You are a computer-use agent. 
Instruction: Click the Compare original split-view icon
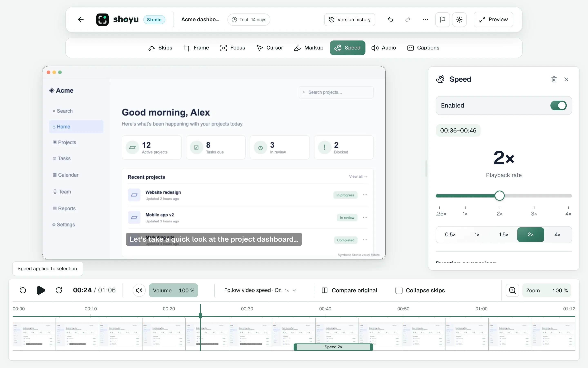point(324,290)
